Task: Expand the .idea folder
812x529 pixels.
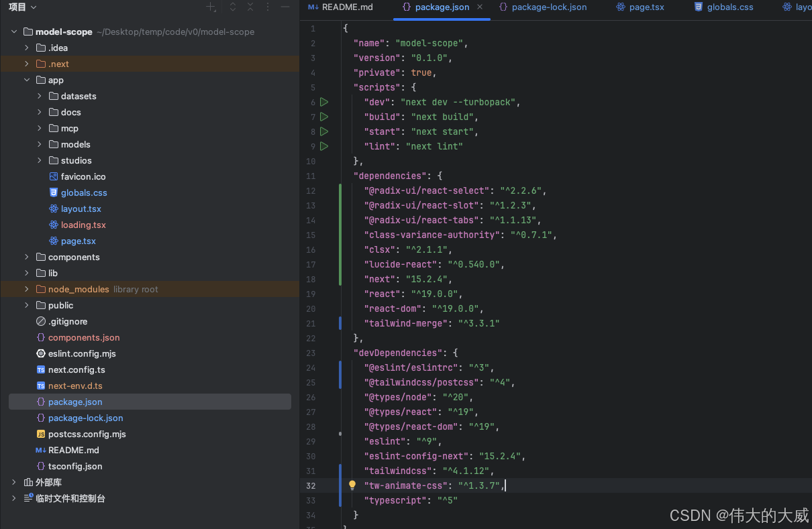Action: pyautogui.click(x=27, y=48)
